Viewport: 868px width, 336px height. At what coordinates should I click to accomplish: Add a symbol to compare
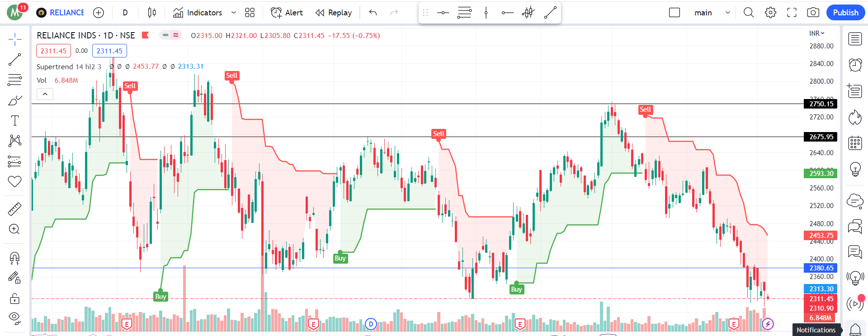(99, 13)
